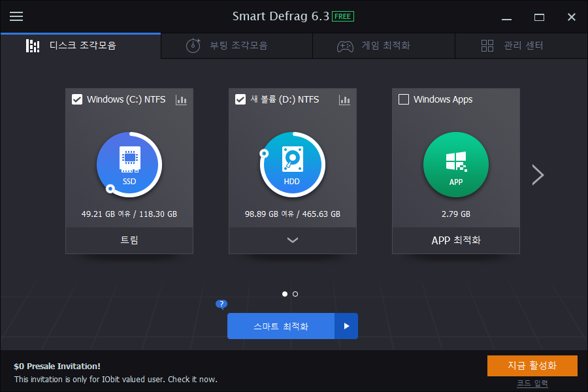Screen dimensions: 588x392
Task: Click the 2.79 GB size text
Action: point(456,214)
